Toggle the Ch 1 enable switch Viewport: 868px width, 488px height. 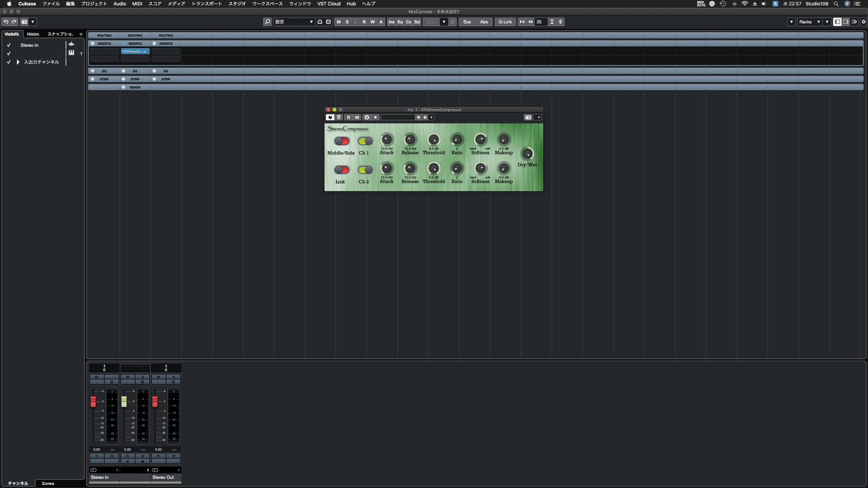365,141
